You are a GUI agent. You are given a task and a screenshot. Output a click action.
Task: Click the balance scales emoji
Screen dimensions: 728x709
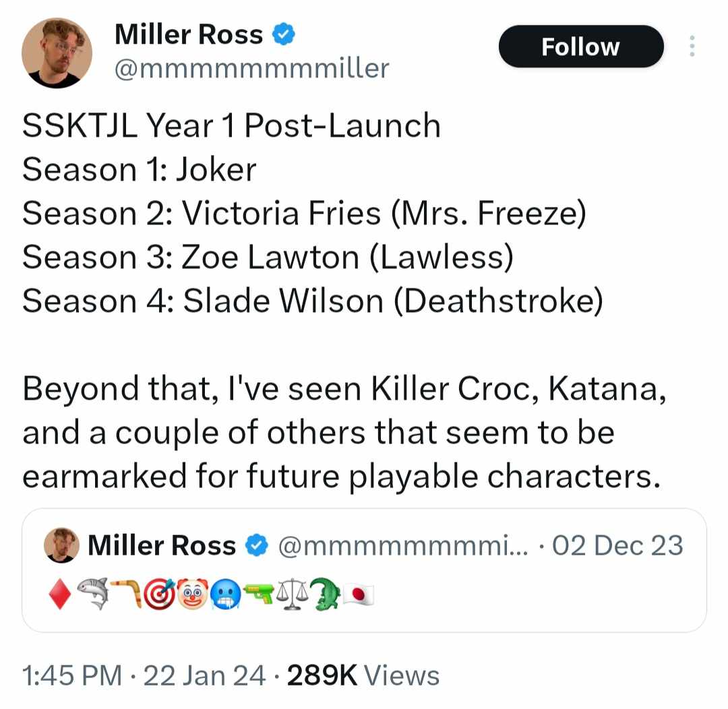pos(292,594)
